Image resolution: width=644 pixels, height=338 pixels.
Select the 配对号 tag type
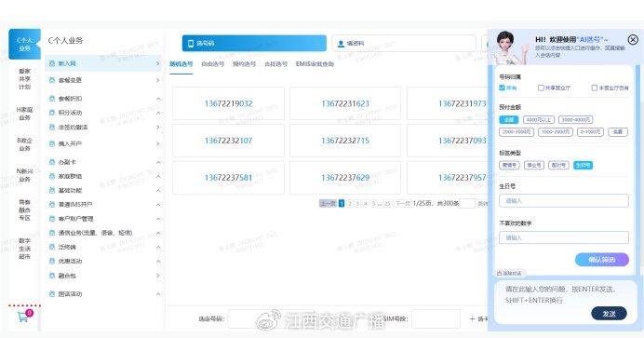tap(558, 165)
